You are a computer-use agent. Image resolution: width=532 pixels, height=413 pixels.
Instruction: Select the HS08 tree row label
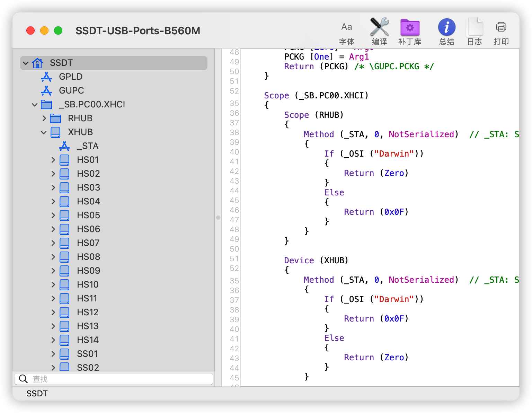[88, 257]
